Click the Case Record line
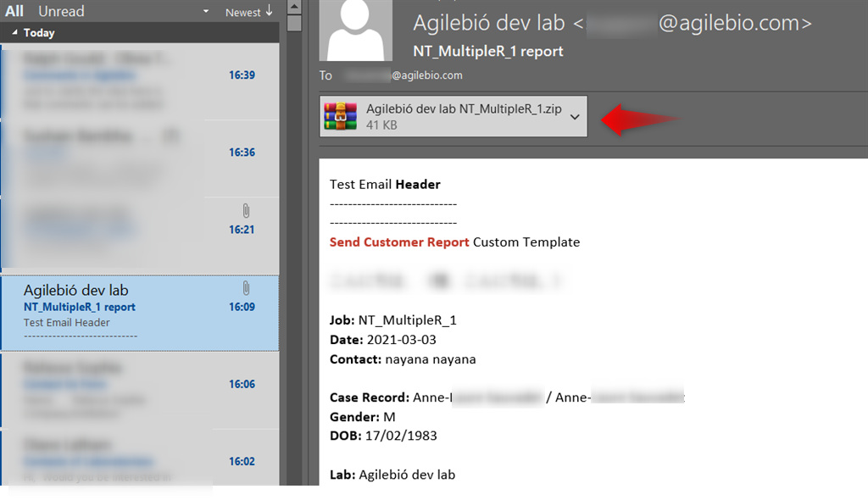 [508, 397]
